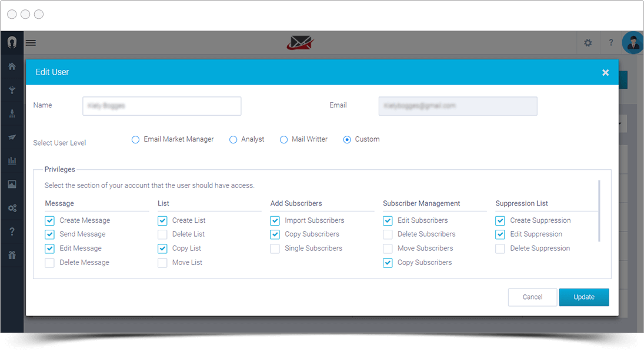Close the Edit User dialog
644x352 pixels.
click(x=605, y=73)
